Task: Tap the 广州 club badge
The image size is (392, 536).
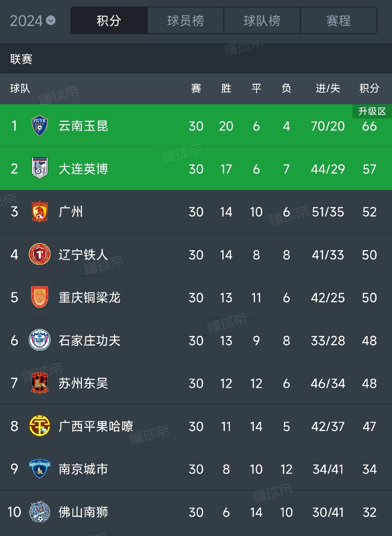Action: pyautogui.click(x=39, y=211)
